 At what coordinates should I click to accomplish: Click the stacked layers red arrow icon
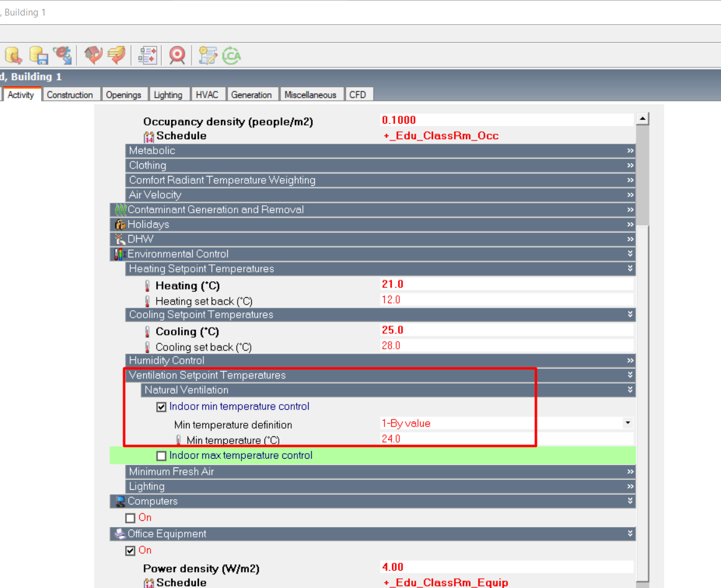pos(116,55)
